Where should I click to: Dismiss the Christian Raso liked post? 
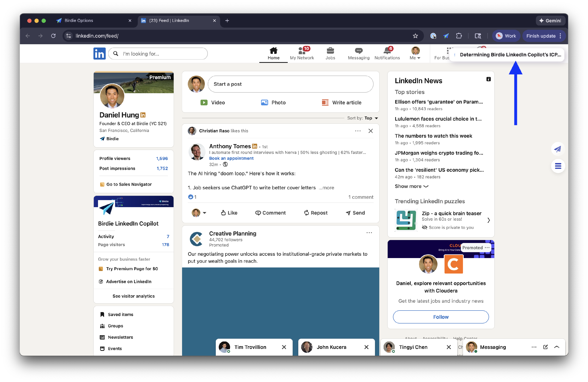370,131
